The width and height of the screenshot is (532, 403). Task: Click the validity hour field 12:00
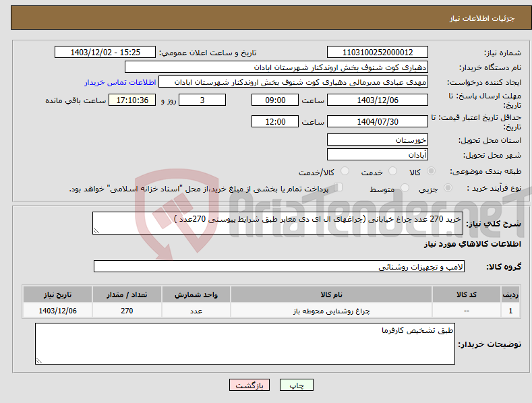click(x=275, y=121)
